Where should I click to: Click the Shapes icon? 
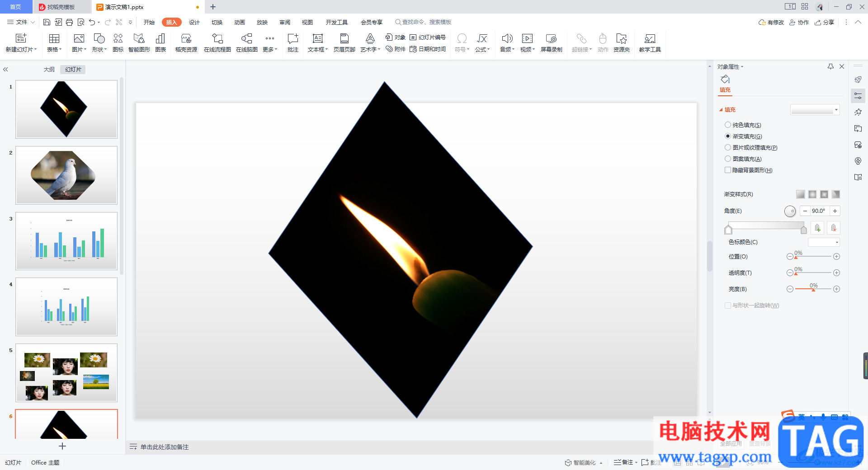pos(99,38)
